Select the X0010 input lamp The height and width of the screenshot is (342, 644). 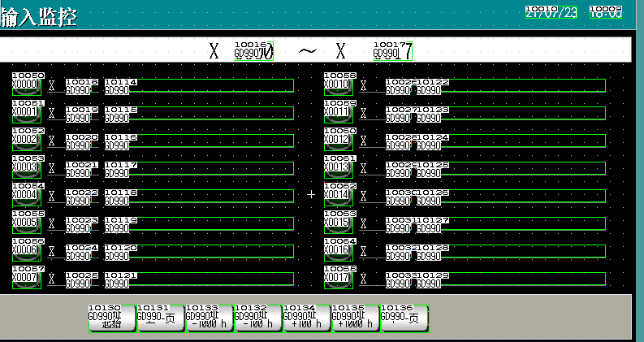(x=338, y=84)
